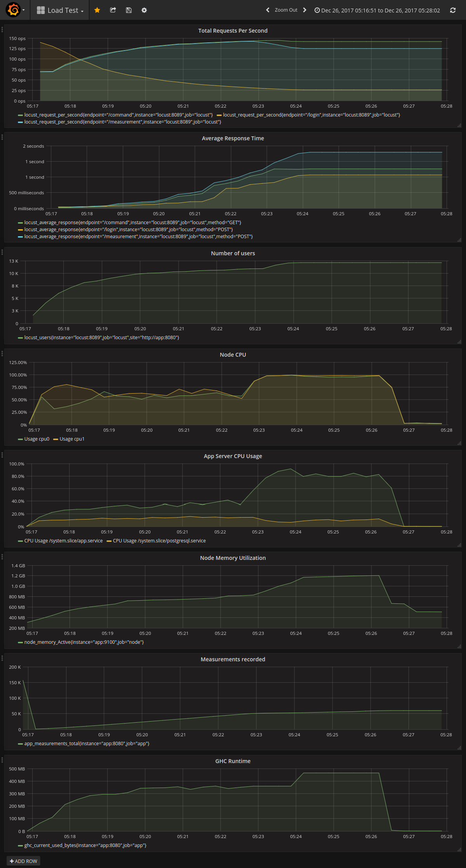Screen dimensions: 466x868
Task: Click the save dashboard icon
Action: 129,10
